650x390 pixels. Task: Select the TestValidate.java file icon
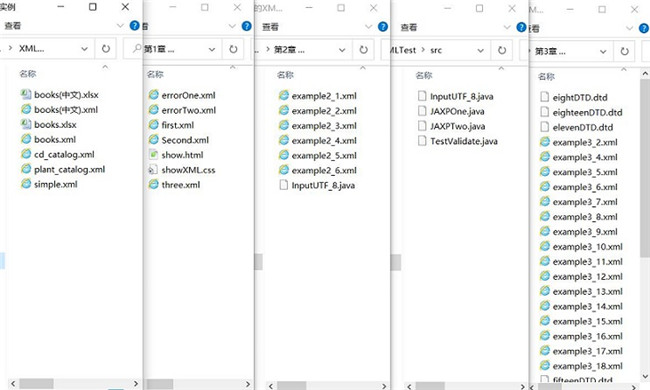(422, 141)
